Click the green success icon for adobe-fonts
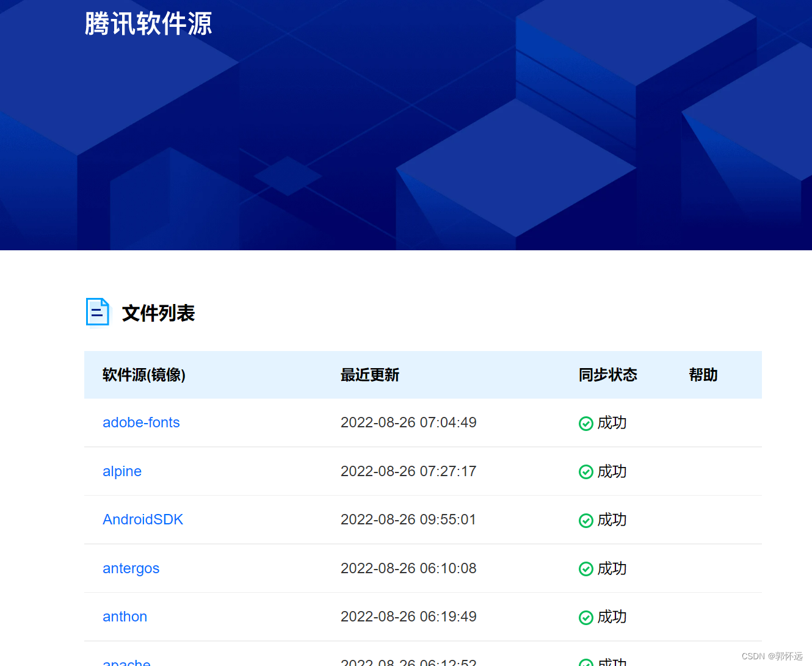Viewport: 812px width, 666px height. pos(586,424)
